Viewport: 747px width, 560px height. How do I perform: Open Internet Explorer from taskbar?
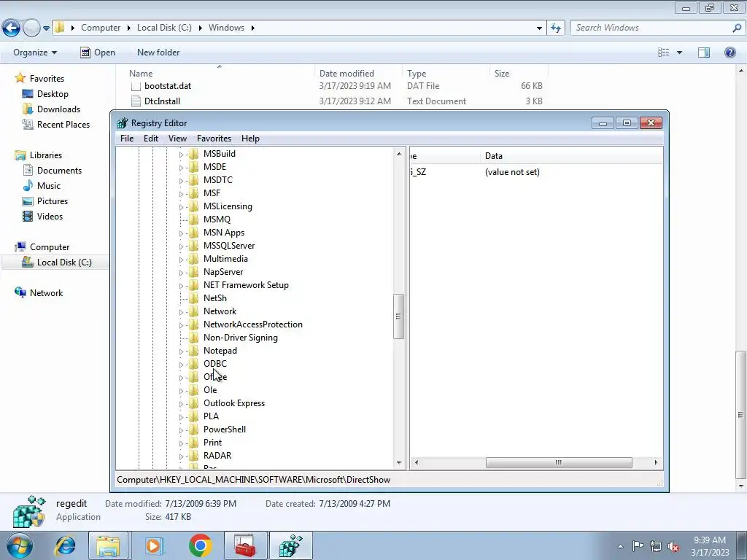pos(65,545)
